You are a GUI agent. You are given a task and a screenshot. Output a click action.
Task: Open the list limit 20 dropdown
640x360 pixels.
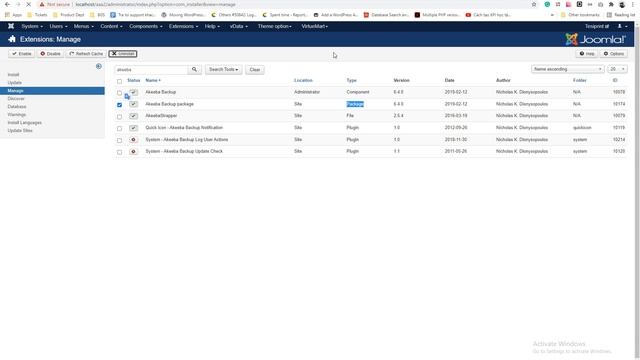(x=617, y=69)
